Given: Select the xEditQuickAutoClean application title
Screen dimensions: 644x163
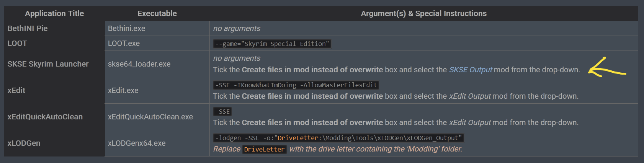Looking at the screenshot, I should click(x=45, y=117).
